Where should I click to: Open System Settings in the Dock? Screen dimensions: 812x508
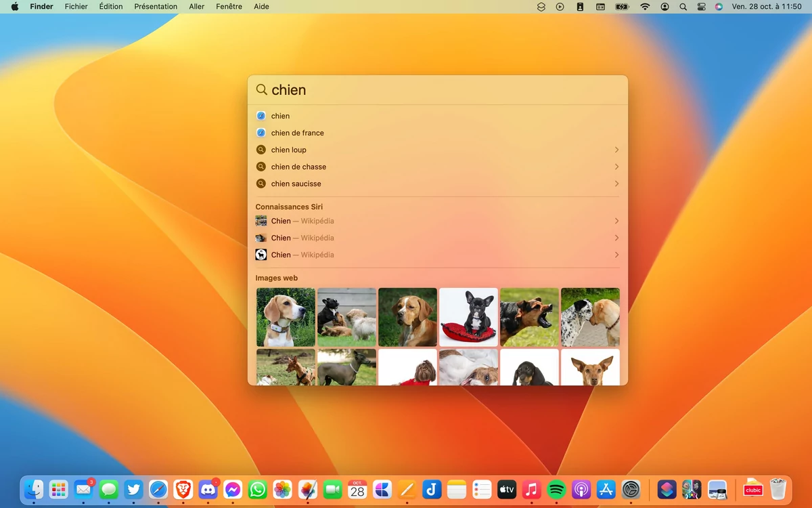[631, 489]
